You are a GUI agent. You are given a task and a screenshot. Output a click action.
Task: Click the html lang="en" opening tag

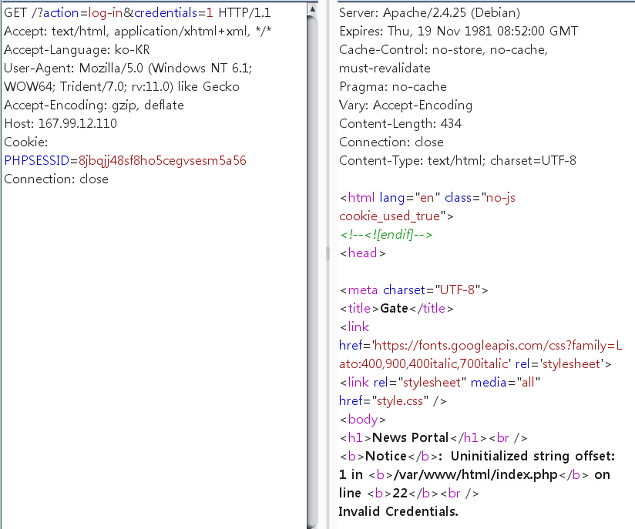[427, 198]
